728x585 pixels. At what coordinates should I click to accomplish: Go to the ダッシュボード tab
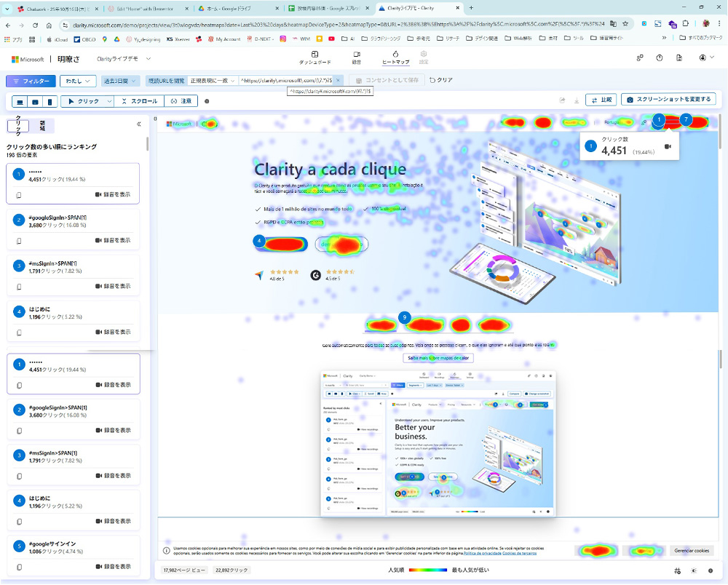click(x=315, y=58)
